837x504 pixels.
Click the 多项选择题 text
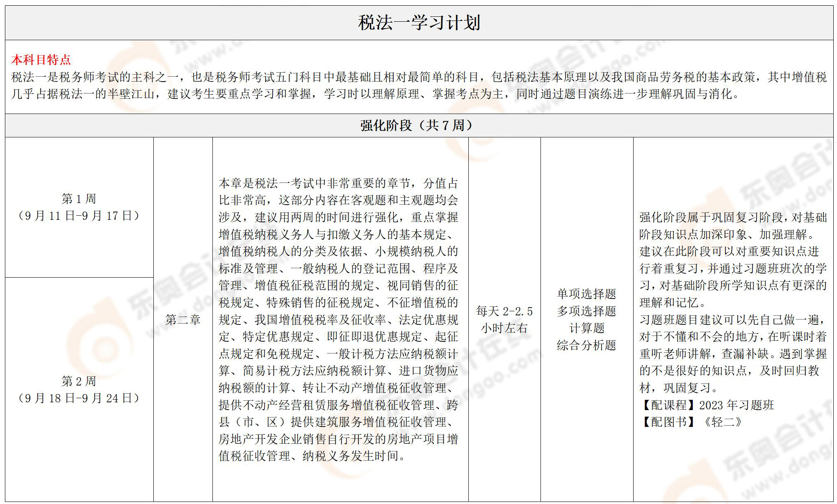[586, 311]
